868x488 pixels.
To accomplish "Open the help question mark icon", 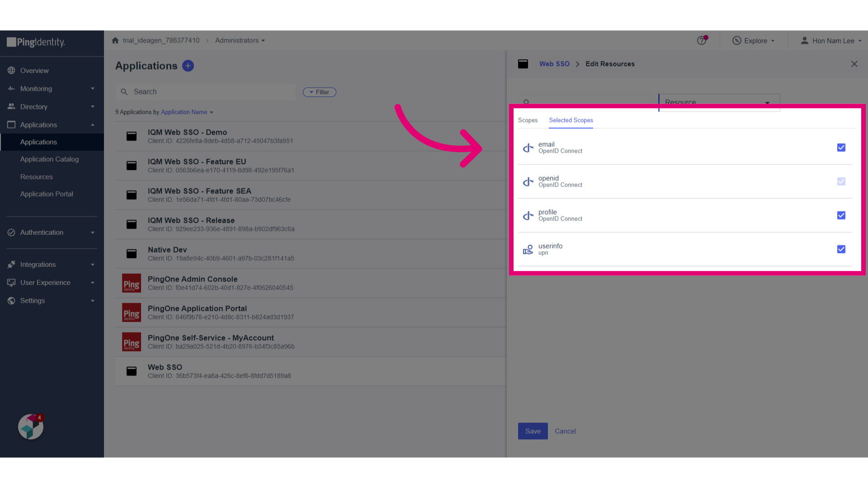I will [x=702, y=41].
